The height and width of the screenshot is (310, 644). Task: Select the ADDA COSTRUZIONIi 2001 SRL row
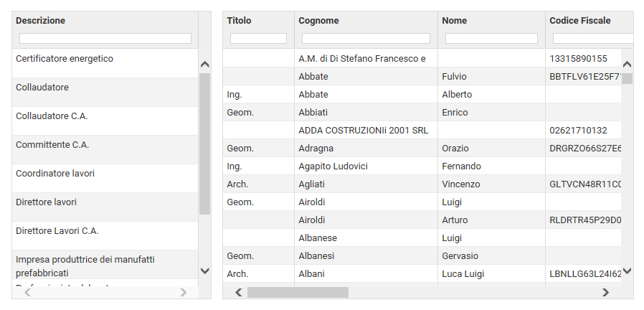(x=422, y=131)
